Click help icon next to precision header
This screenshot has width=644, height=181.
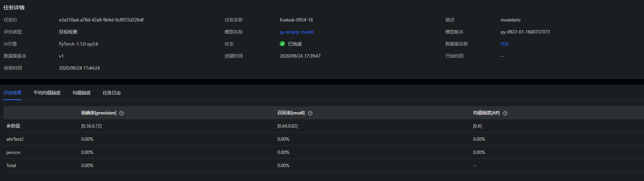click(x=122, y=113)
